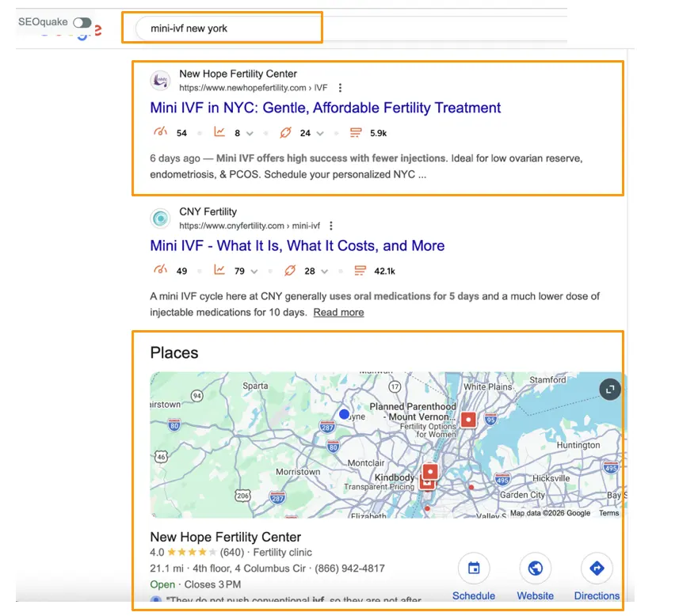Toggle the SEOquake switch

[82, 23]
